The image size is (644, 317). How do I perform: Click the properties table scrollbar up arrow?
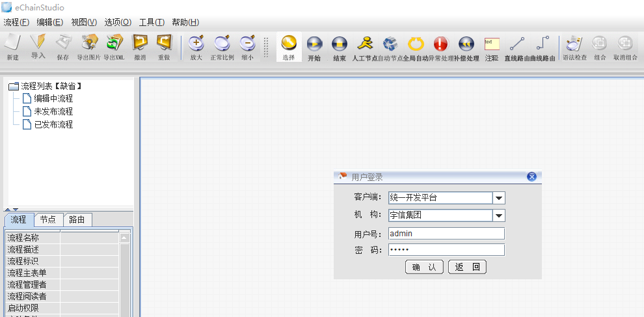(x=124, y=238)
